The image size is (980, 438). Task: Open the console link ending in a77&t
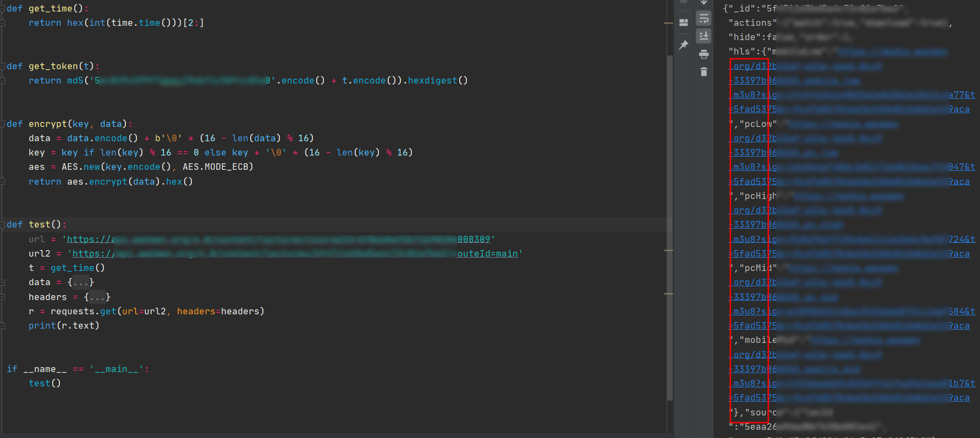[961, 95]
